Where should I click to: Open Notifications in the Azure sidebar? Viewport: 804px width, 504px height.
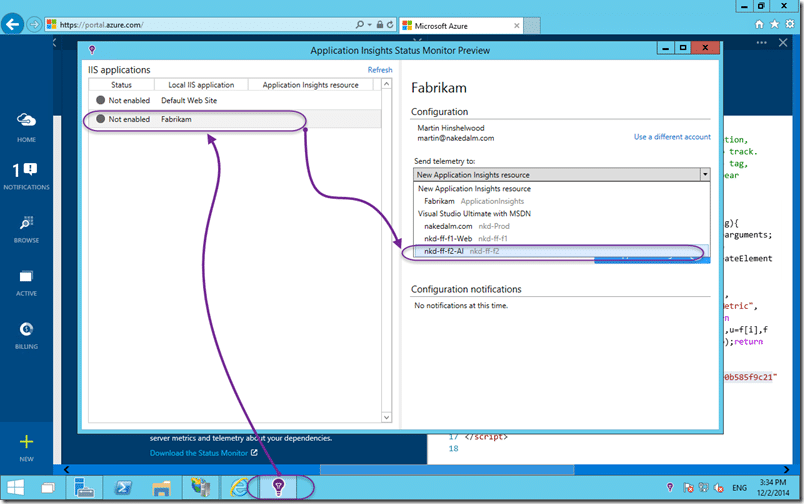26,176
